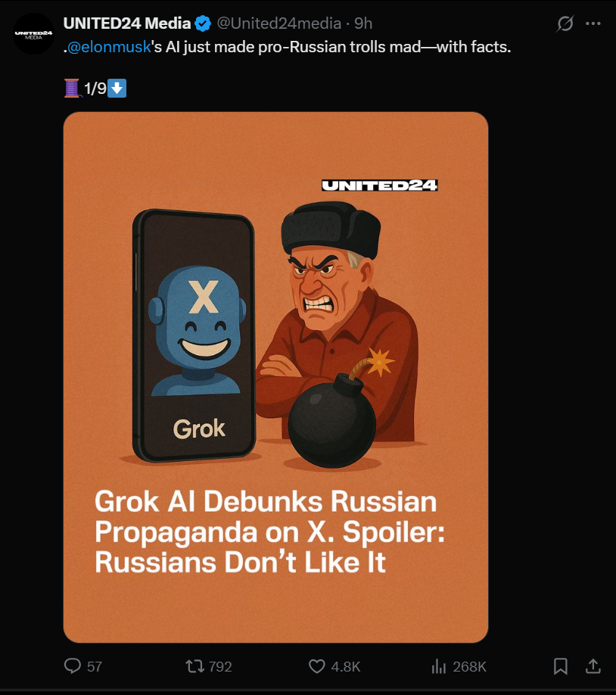The image size is (616, 695).
Task: Click the blue verified badge
Action: click(203, 23)
